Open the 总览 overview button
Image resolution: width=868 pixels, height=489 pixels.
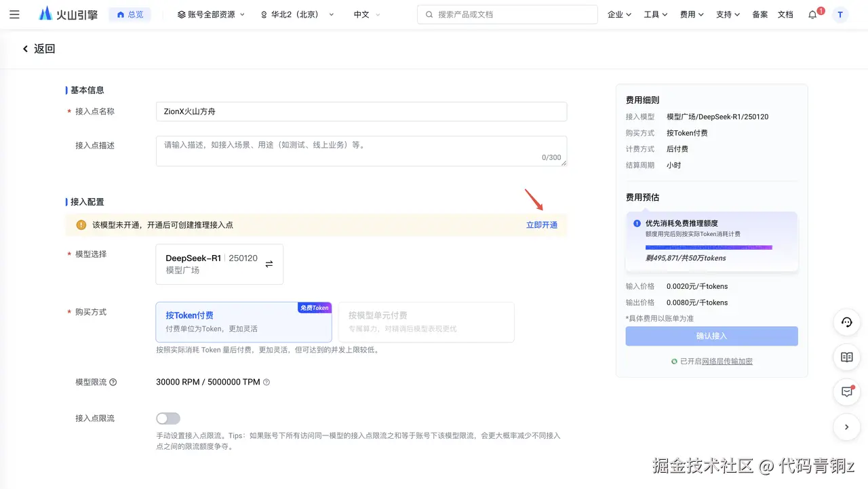(130, 14)
